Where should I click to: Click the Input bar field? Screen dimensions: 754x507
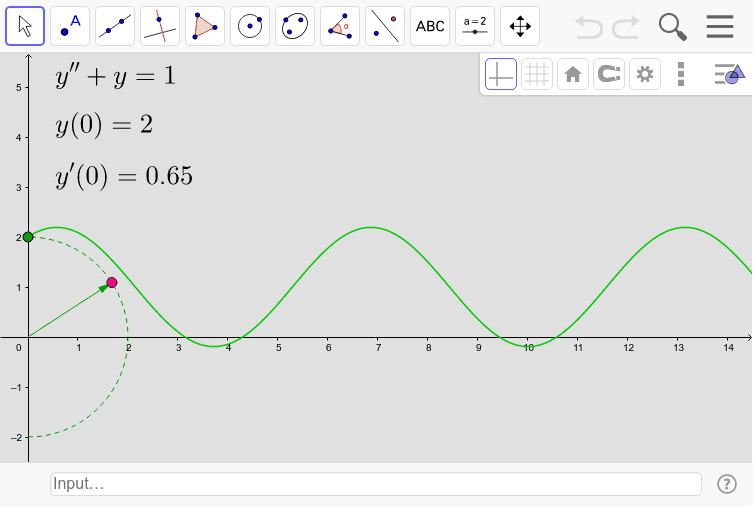point(376,484)
